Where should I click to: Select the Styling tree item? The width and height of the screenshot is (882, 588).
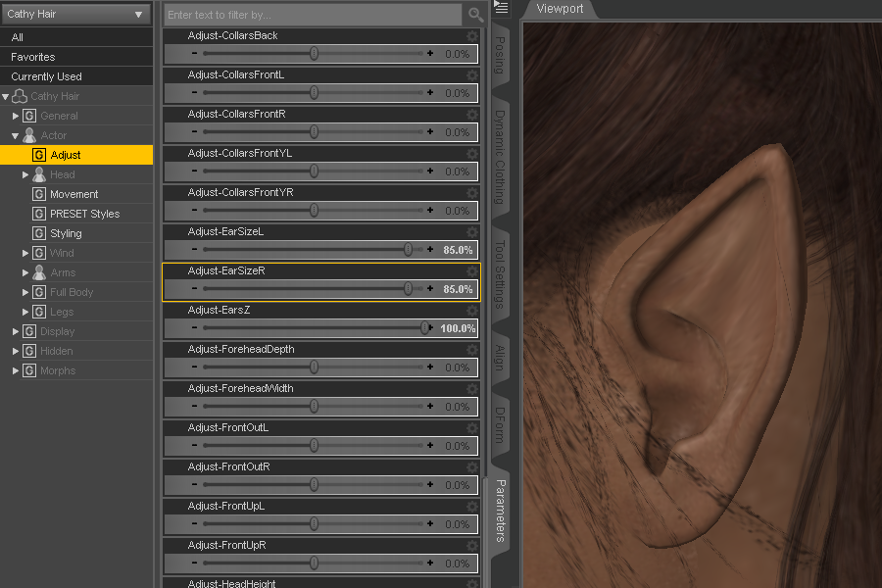pos(66,233)
